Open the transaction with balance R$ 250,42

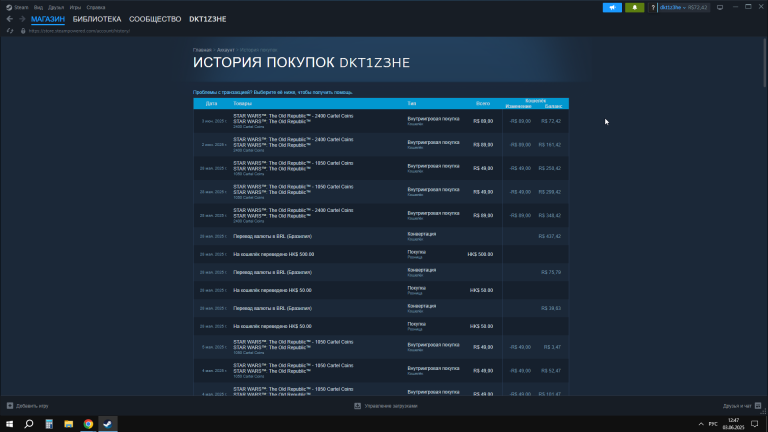pos(381,168)
